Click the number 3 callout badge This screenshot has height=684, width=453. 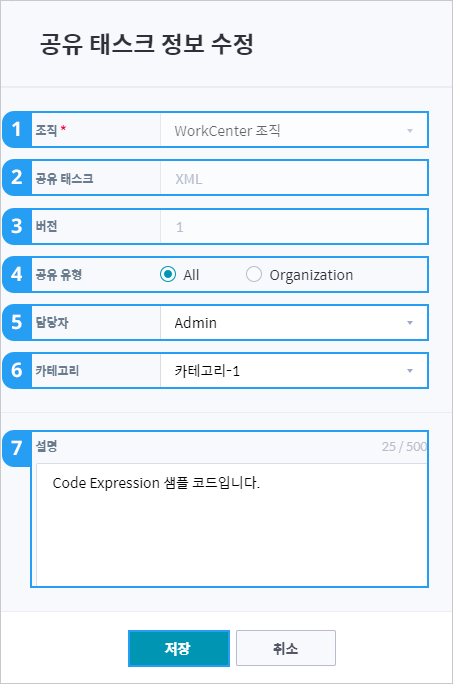point(17,226)
